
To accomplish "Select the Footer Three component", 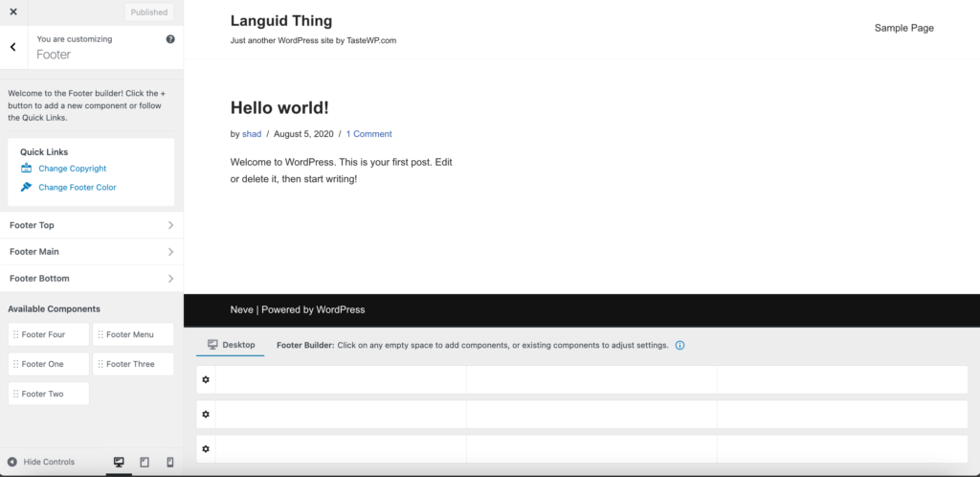I will [133, 364].
